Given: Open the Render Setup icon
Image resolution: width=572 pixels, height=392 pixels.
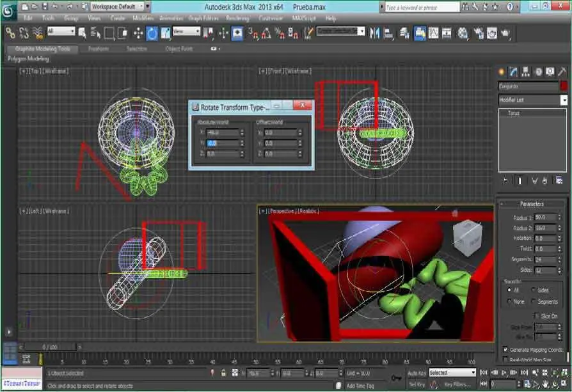Looking at the screenshot, I should 478,33.
